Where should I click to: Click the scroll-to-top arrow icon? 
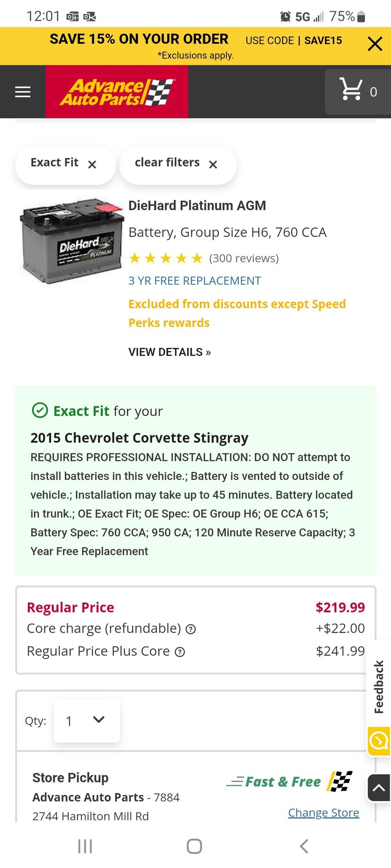pyautogui.click(x=378, y=788)
